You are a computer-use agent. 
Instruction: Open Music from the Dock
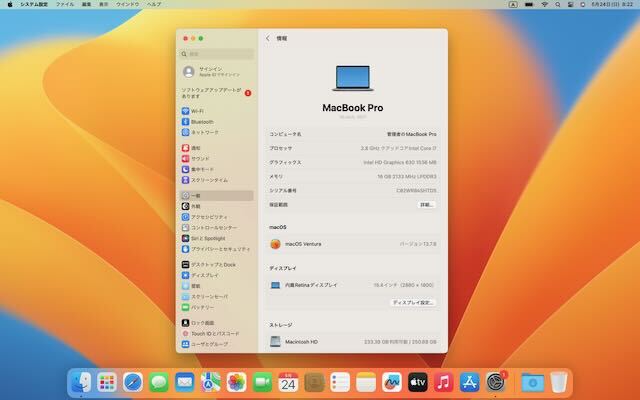coord(444,382)
